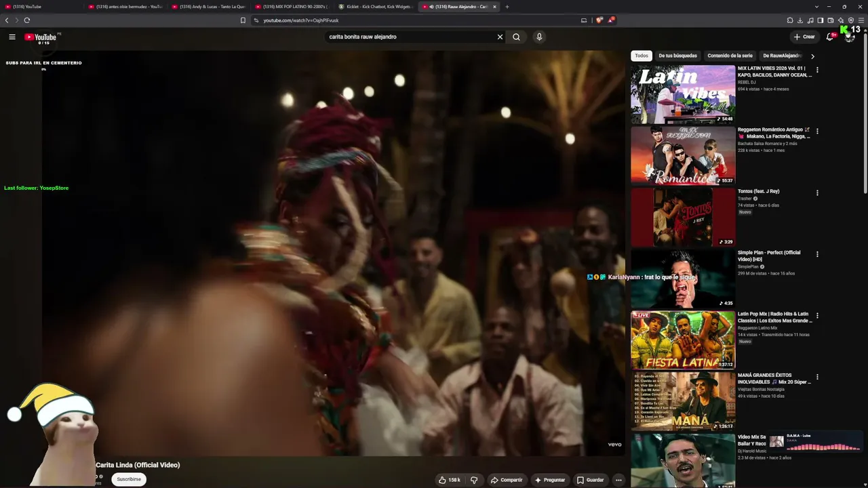Select the Contenido de la serie chip
The height and width of the screenshot is (488, 868).
(x=730, y=56)
